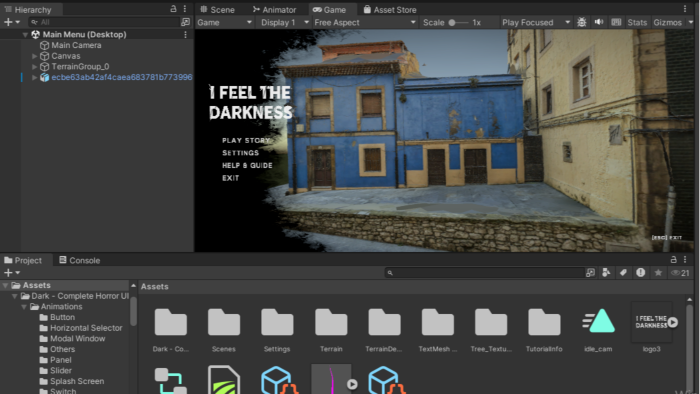Collapse the Assets root folder
Image resolution: width=700 pixels, height=394 pixels.
click(x=5, y=285)
